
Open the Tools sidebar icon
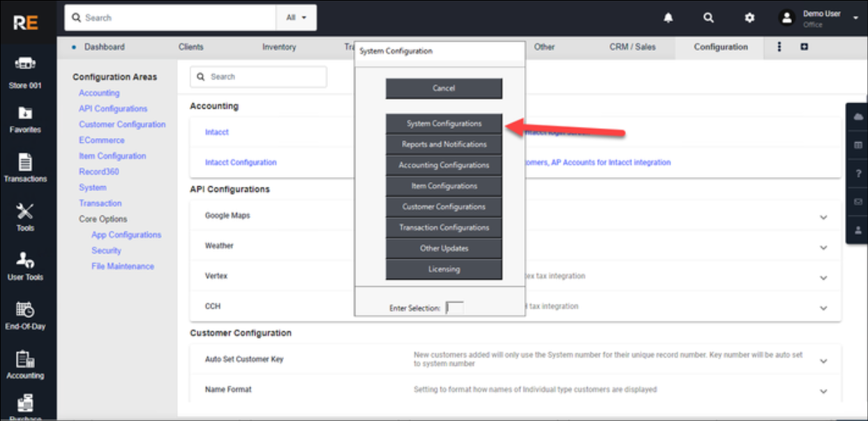click(25, 217)
